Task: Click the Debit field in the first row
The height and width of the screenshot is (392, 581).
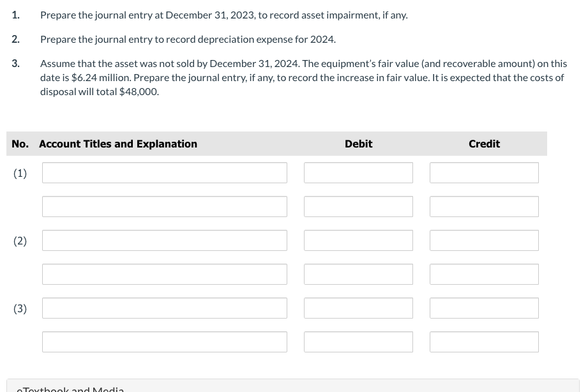Action: 358,172
